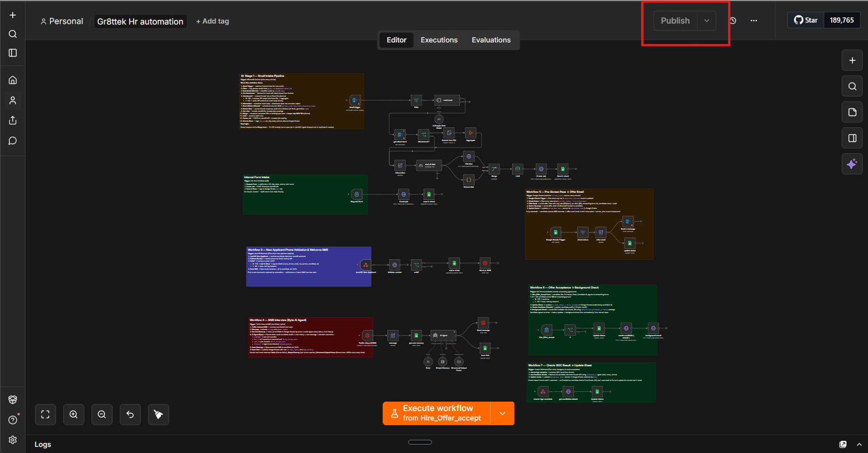This screenshot has width=868, height=453.
Task: Switch to Editor tab
Action: 396,40
